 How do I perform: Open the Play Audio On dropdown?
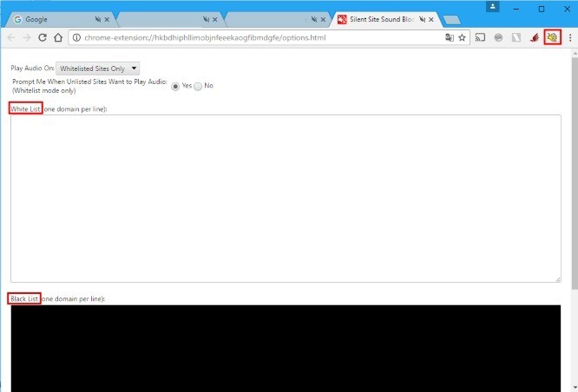97,68
